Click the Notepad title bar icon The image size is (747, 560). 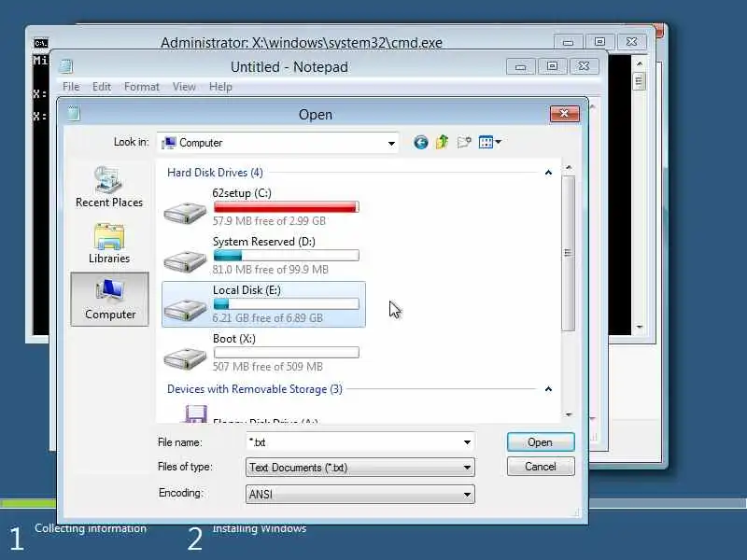[x=65, y=66]
